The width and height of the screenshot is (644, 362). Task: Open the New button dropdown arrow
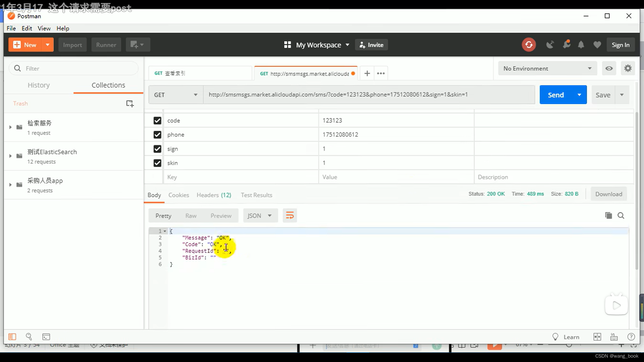click(48, 45)
